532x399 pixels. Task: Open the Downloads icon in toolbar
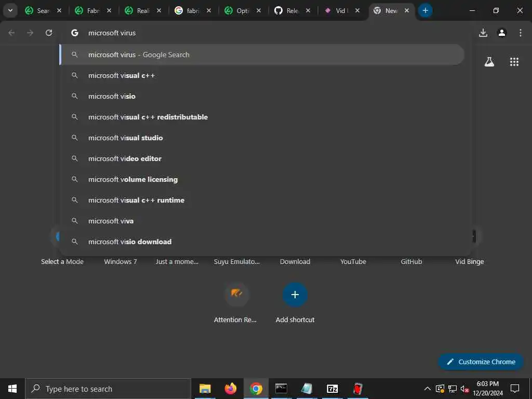[x=483, y=33]
